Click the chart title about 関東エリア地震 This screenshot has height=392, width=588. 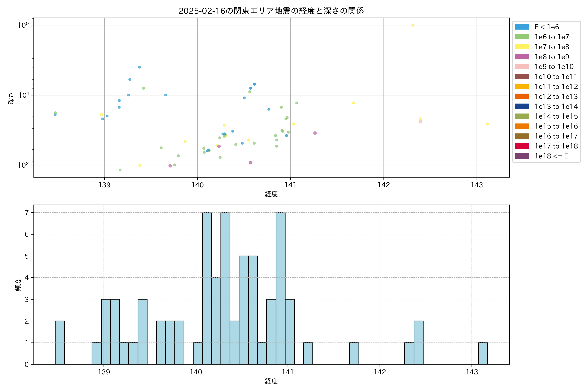coord(271,11)
